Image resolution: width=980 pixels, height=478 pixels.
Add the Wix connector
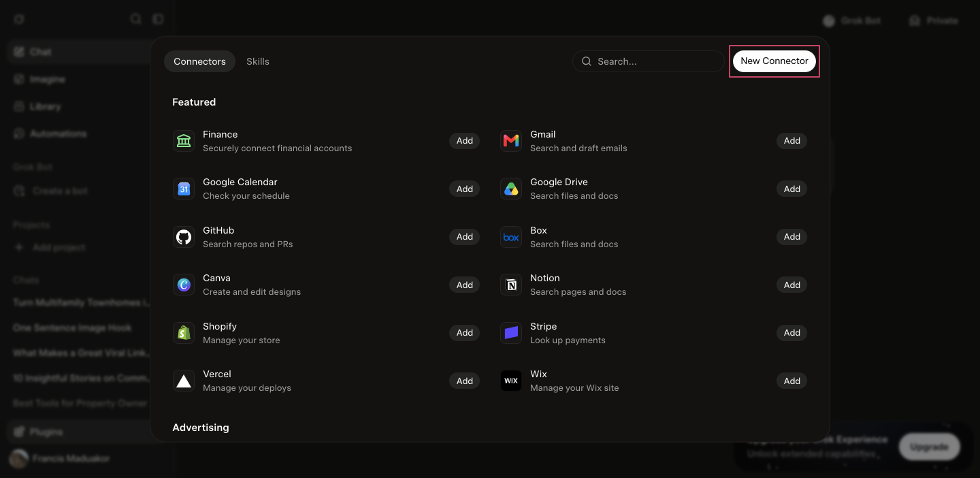coord(792,381)
